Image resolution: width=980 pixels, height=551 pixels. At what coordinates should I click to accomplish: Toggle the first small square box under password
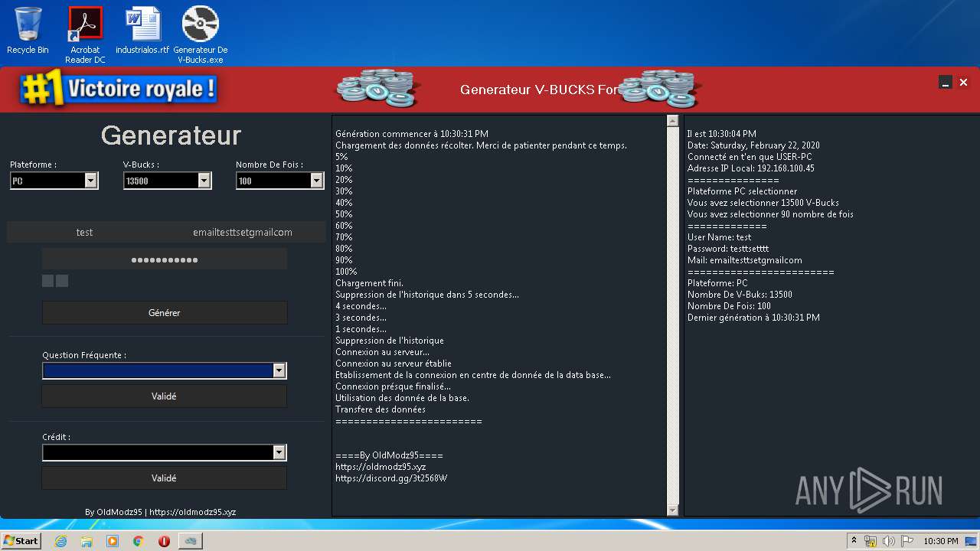pos(47,281)
